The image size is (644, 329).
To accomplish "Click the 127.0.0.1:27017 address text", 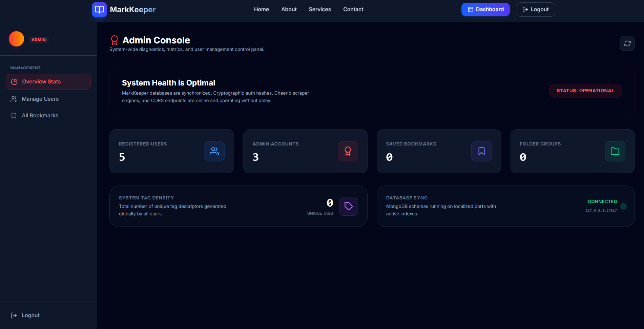I will point(601,211).
